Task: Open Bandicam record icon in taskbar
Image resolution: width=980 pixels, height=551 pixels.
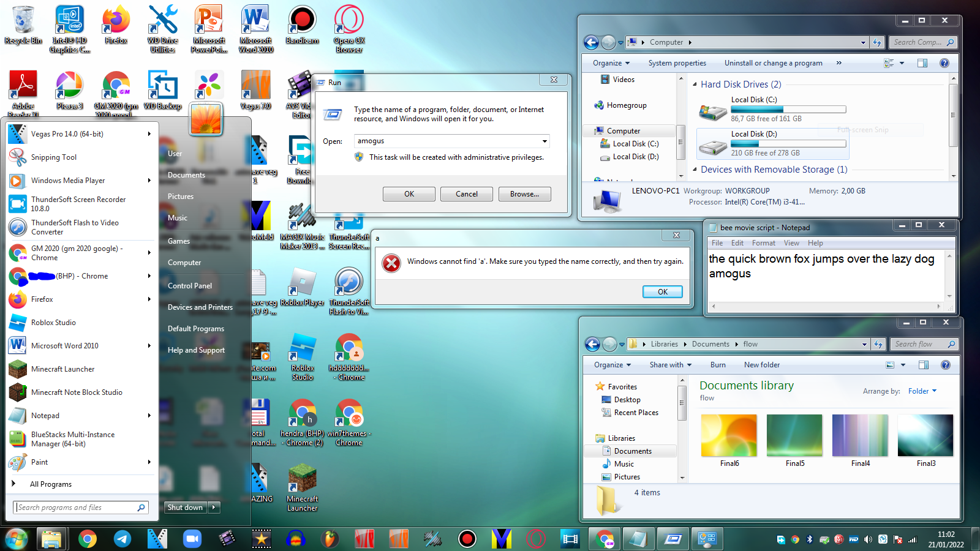Action: point(467,539)
